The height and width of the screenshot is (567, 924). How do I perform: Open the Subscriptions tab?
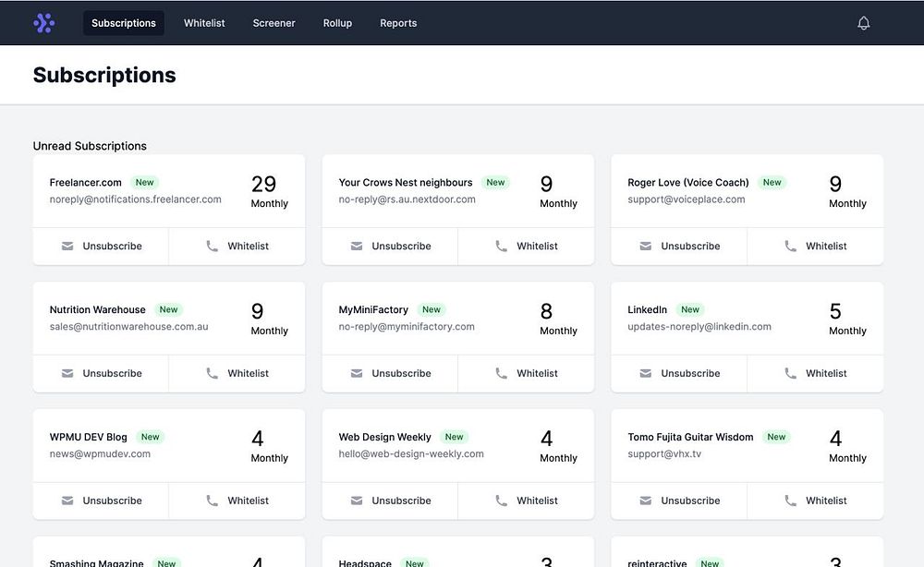pyautogui.click(x=124, y=23)
